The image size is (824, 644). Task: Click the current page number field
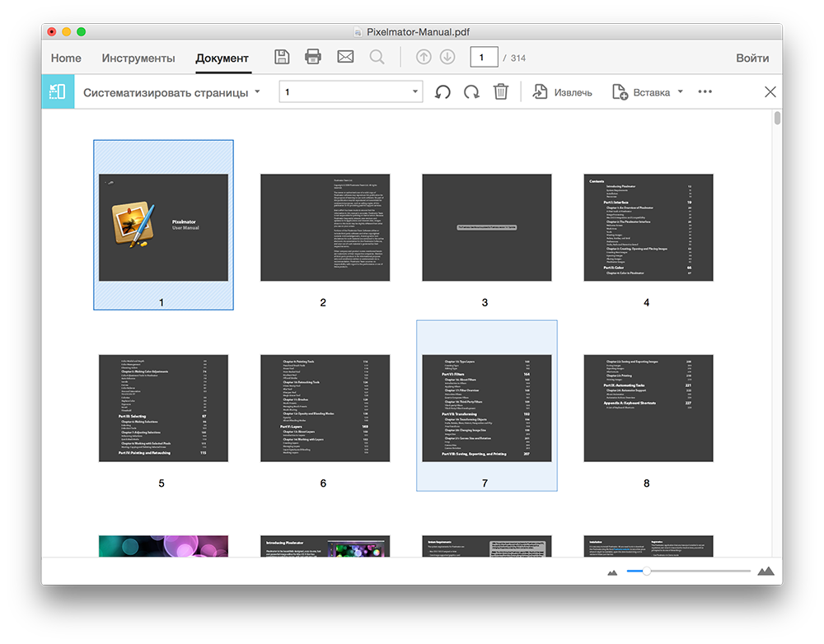[x=484, y=58]
